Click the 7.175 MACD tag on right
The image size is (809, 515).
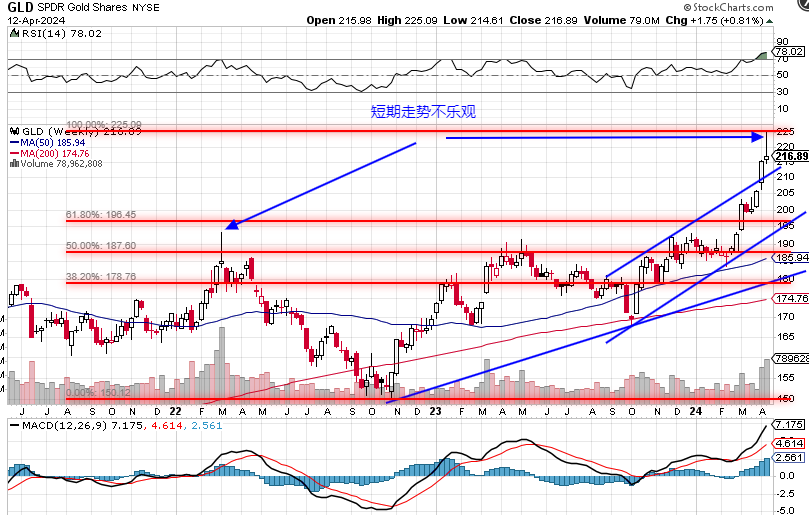789,425
